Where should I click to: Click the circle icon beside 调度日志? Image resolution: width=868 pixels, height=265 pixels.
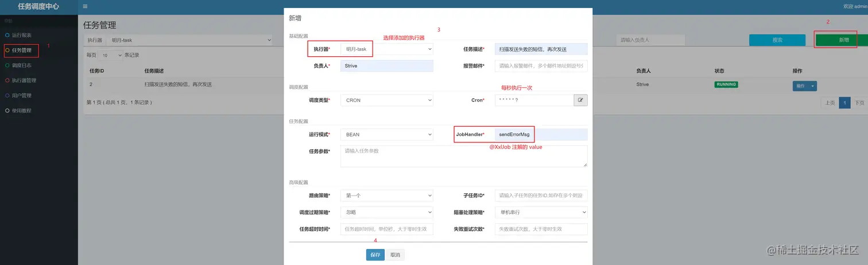(7, 65)
